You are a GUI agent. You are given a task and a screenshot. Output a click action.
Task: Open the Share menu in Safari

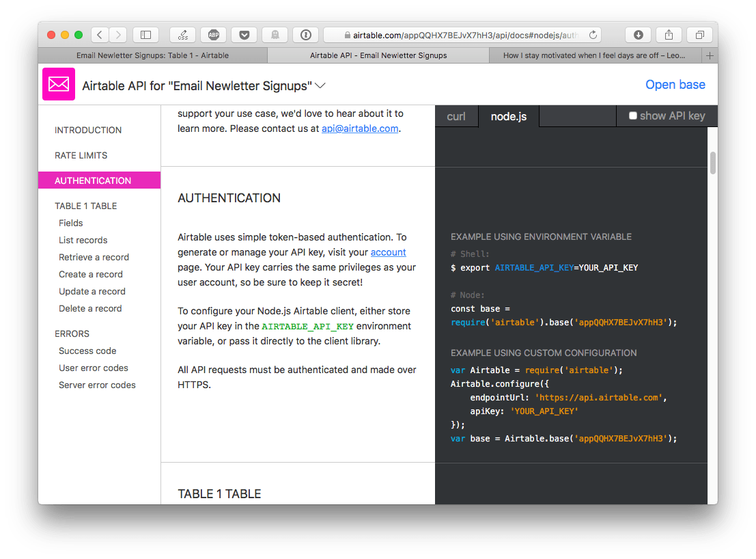[669, 35]
